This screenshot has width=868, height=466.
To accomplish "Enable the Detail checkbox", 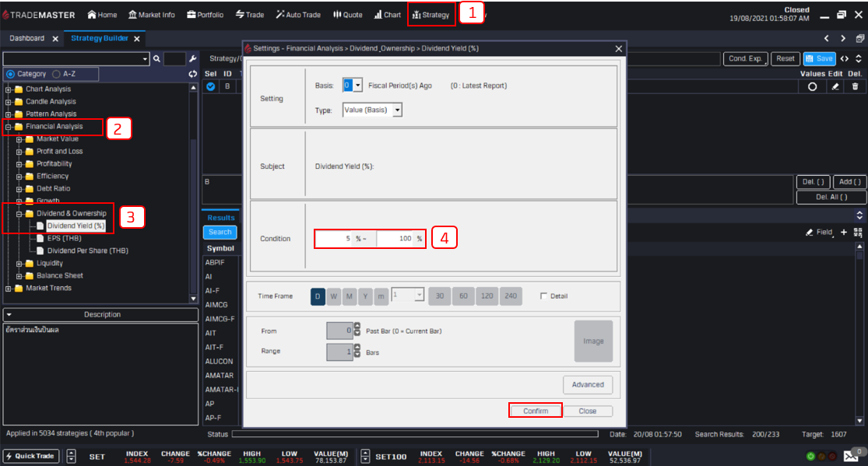I will (544, 296).
